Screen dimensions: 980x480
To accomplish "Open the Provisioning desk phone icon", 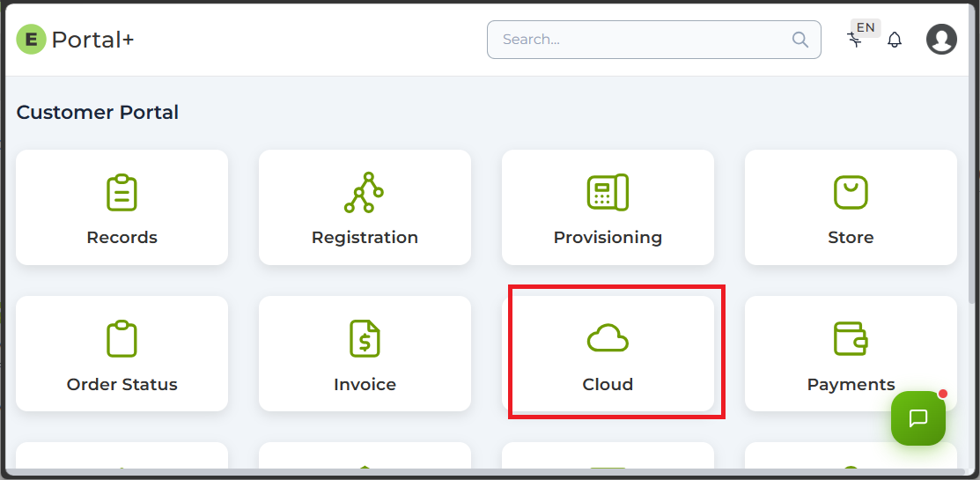I will [608, 193].
